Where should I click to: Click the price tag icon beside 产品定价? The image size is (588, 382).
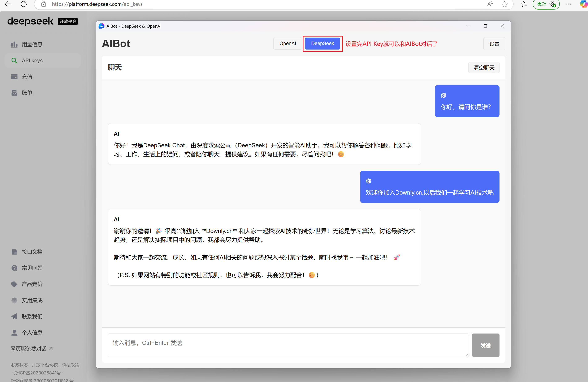click(x=14, y=284)
